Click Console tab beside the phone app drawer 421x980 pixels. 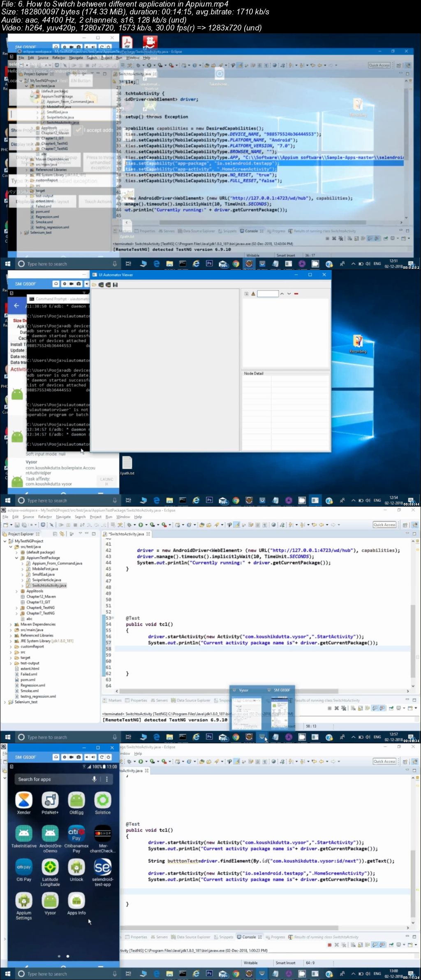pos(249,937)
